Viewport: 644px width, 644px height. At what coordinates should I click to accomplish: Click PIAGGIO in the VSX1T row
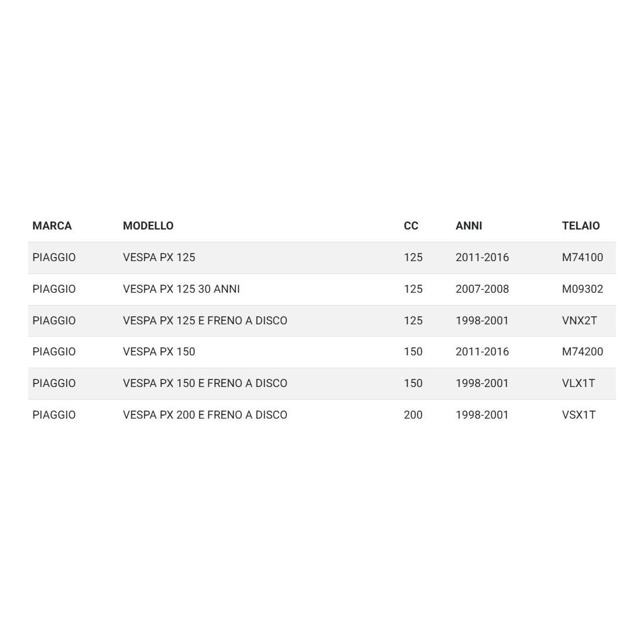coord(54,415)
